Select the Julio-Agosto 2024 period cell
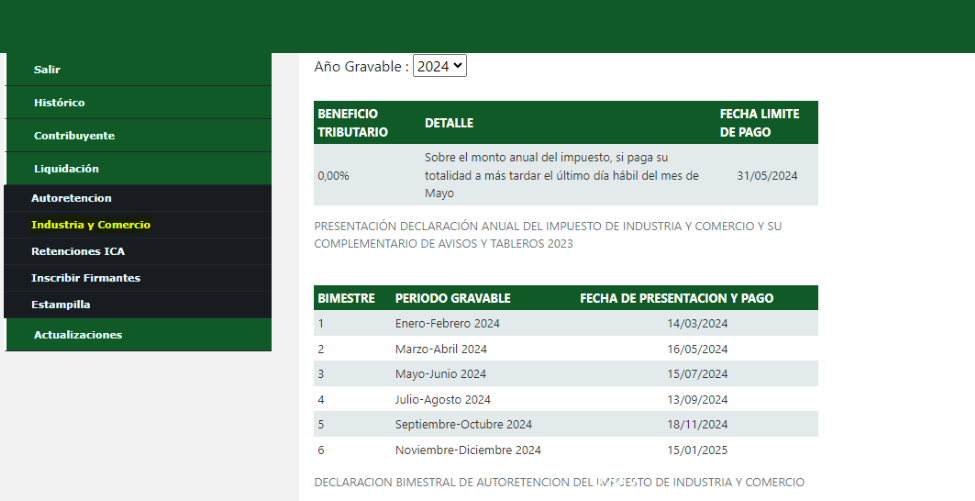 tap(443, 400)
